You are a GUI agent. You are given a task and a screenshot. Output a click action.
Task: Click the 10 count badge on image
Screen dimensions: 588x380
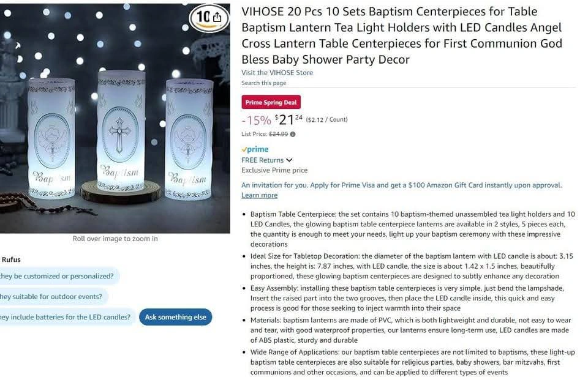pos(203,17)
